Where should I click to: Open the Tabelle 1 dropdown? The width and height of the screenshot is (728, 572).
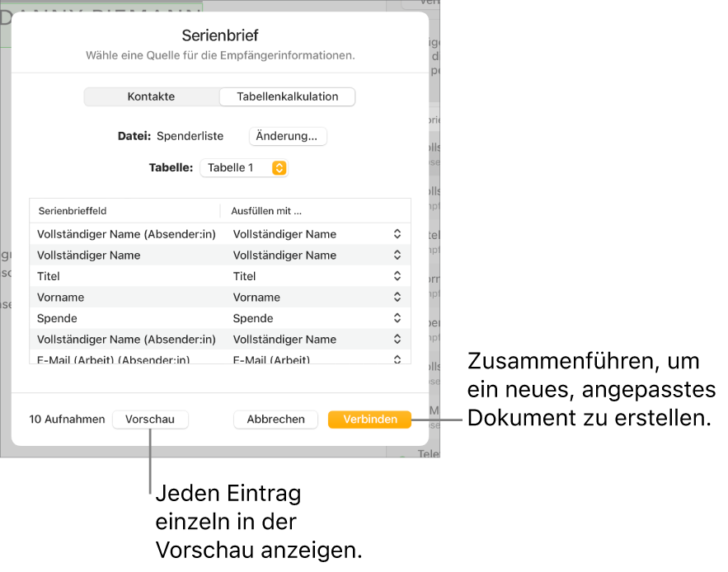244,167
